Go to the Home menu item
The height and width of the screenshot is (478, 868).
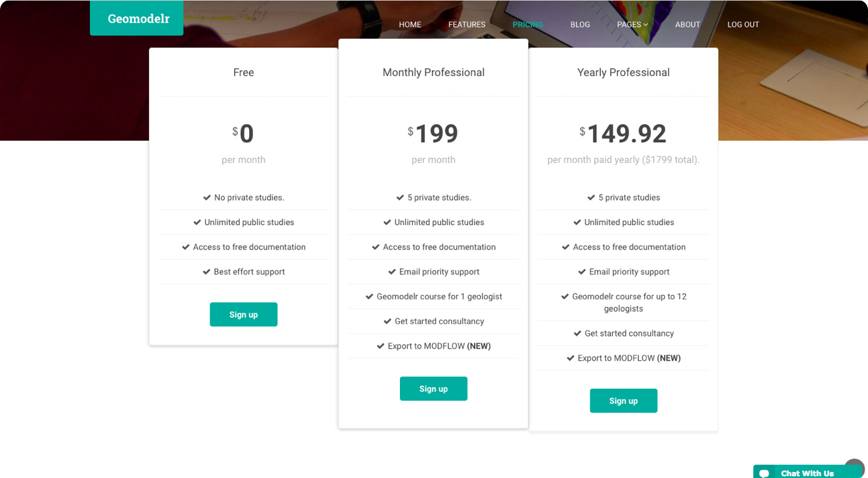point(410,25)
